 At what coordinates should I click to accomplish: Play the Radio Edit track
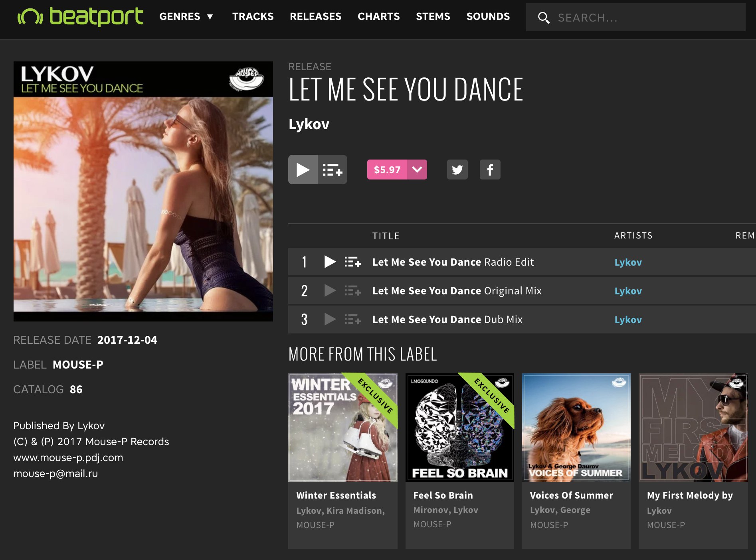[330, 262]
